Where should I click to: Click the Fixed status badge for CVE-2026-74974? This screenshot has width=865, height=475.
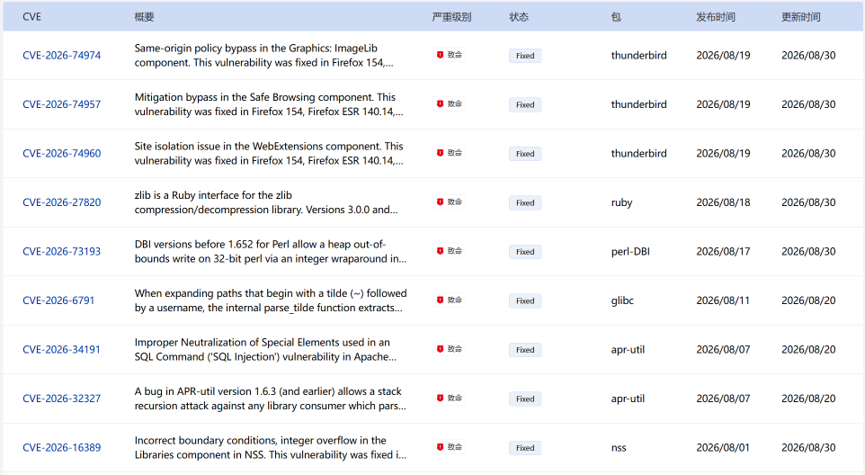[525, 56]
